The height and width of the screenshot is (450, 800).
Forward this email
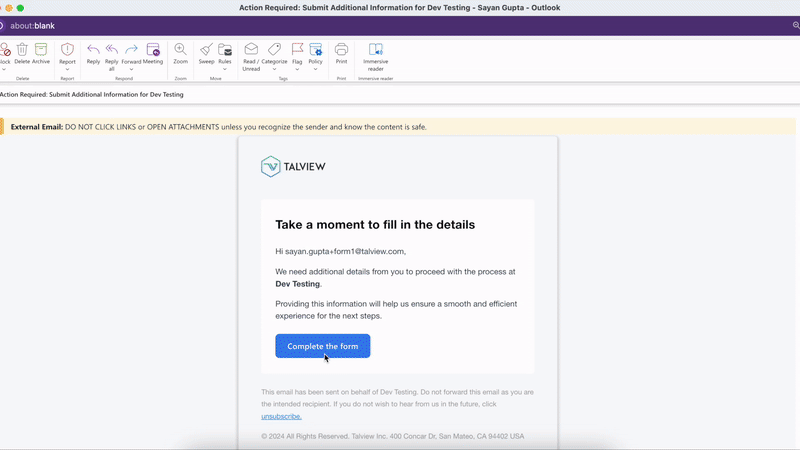[x=131, y=54]
